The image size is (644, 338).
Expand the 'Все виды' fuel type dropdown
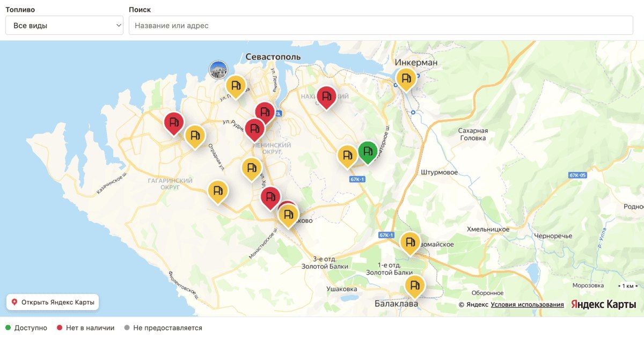64,25
